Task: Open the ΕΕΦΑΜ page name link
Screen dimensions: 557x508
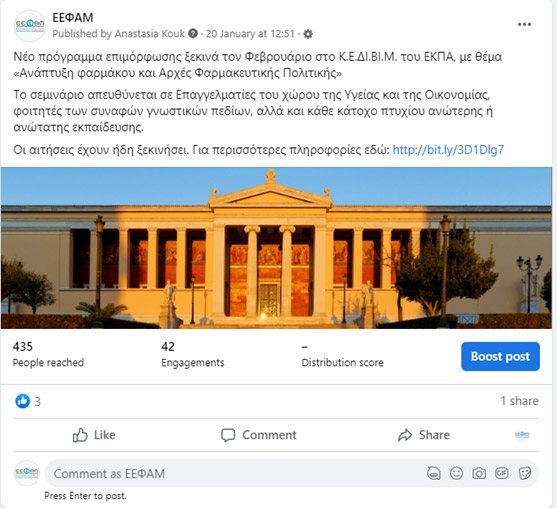Action: (x=73, y=17)
